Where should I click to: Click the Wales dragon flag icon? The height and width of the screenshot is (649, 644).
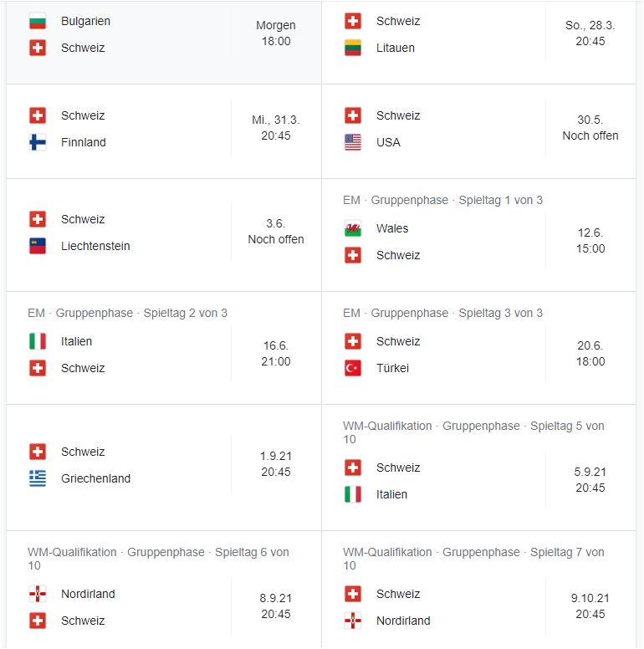tap(353, 228)
